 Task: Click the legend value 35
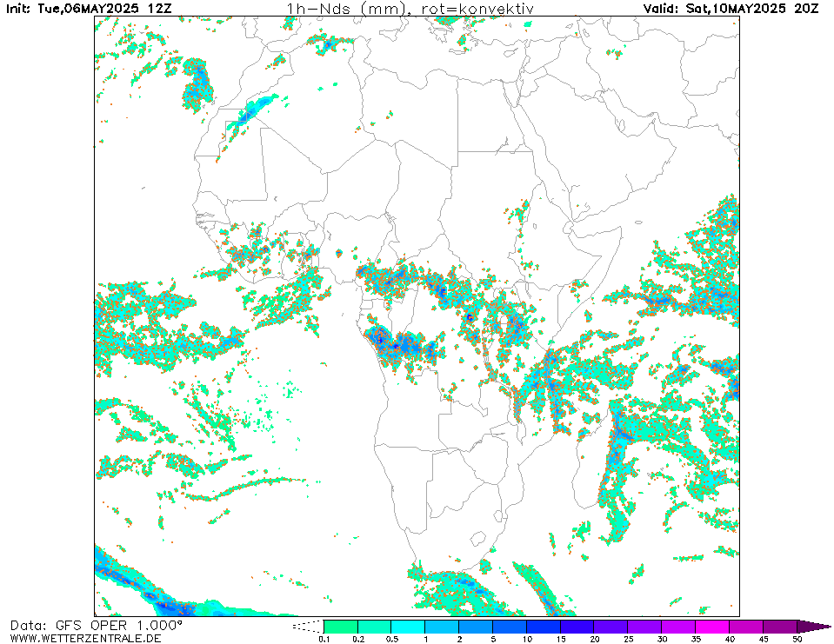(696, 639)
